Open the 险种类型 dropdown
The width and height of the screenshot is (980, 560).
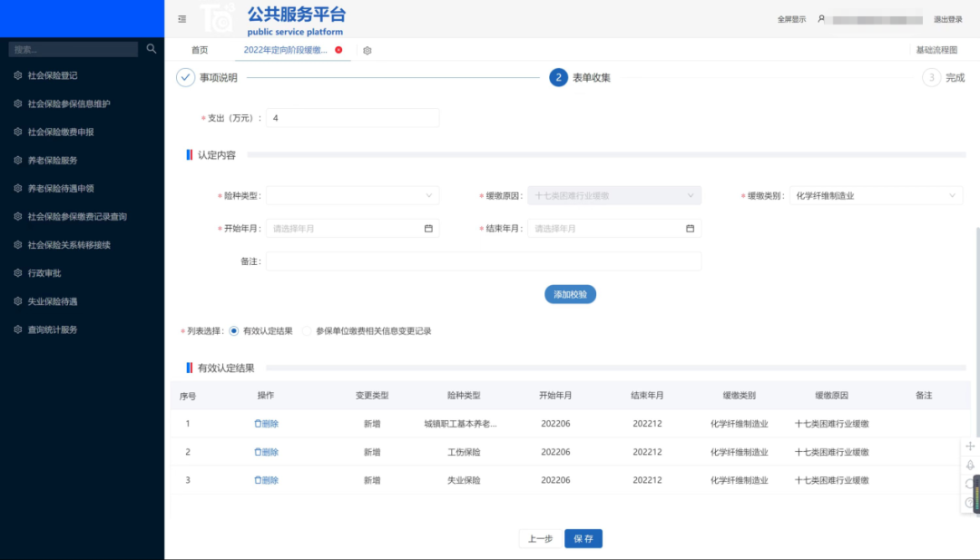coord(352,194)
